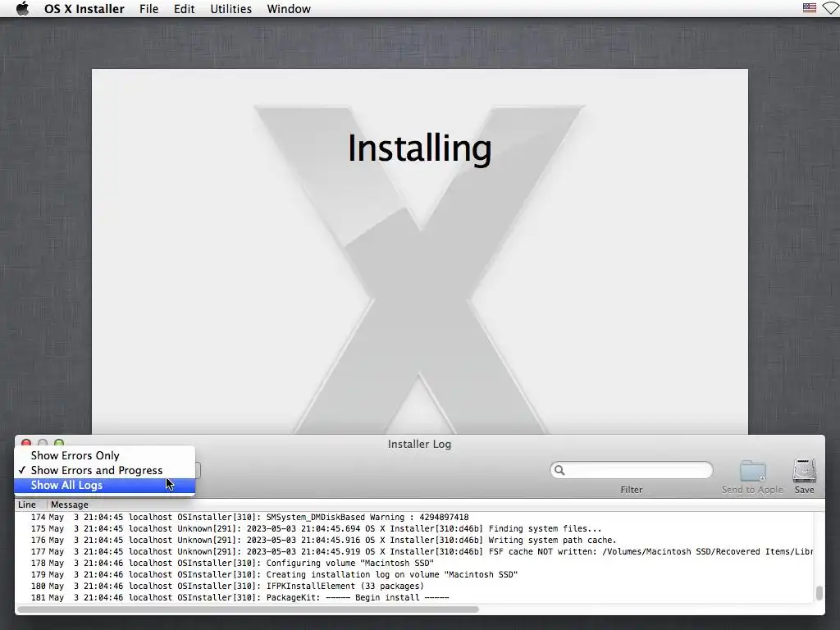This screenshot has width=840, height=630.
Task: Click the Filter search field
Action: [x=631, y=470]
